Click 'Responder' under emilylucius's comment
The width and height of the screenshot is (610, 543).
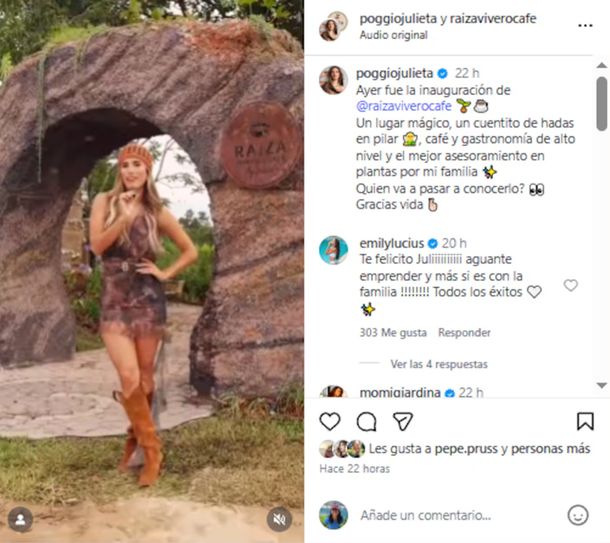click(x=465, y=333)
